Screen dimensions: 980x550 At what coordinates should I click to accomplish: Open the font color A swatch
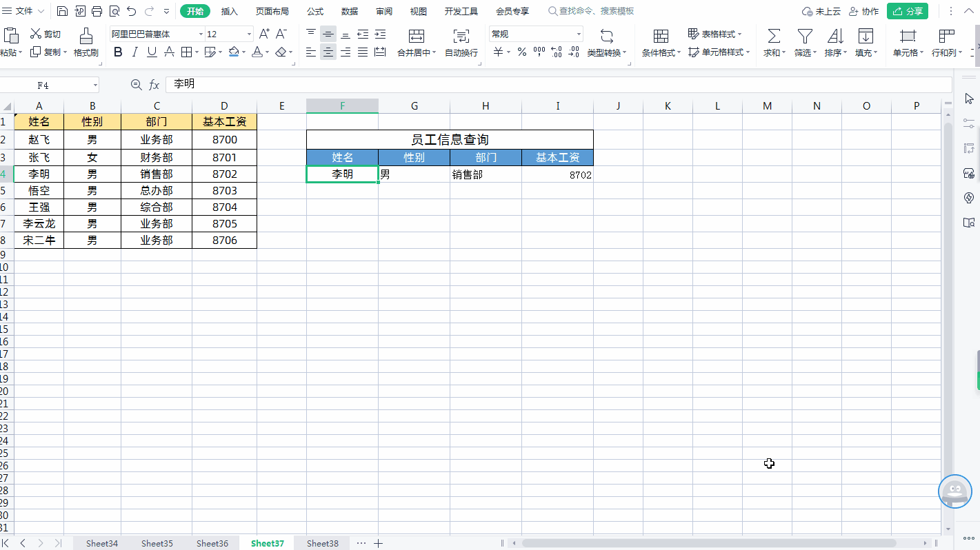[x=257, y=52]
